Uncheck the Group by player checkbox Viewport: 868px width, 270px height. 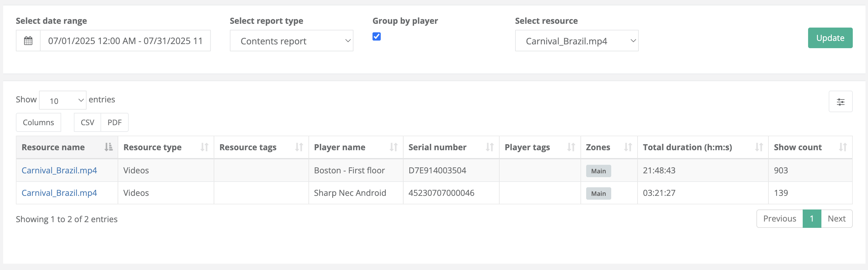point(376,36)
